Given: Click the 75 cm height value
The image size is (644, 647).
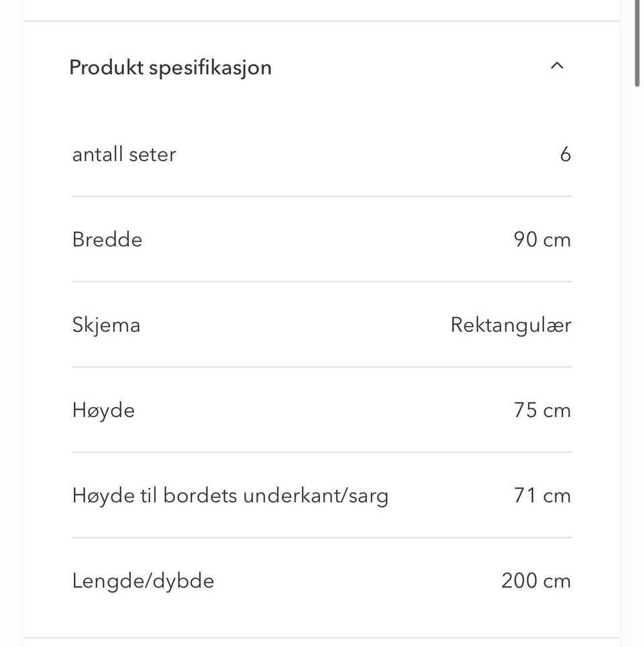Looking at the screenshot, I should (x=542, y=410).
